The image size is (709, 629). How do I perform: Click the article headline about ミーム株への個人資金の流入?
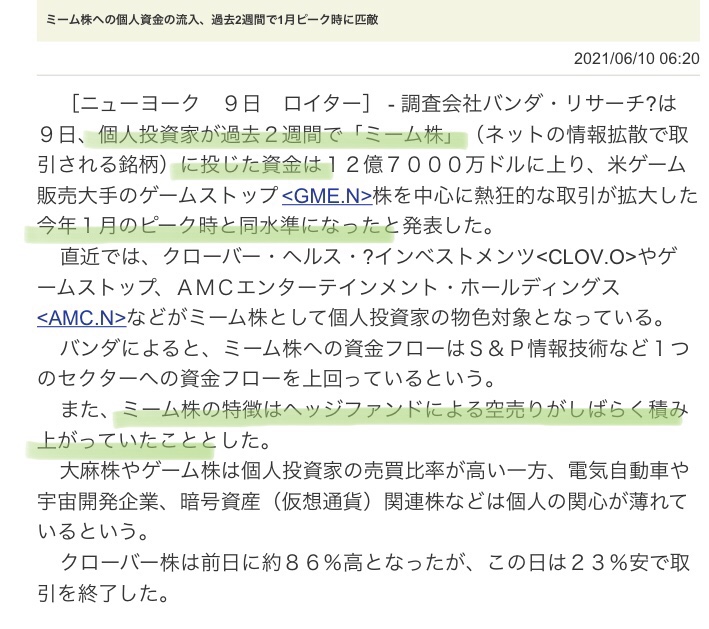[x=212, y=19]
